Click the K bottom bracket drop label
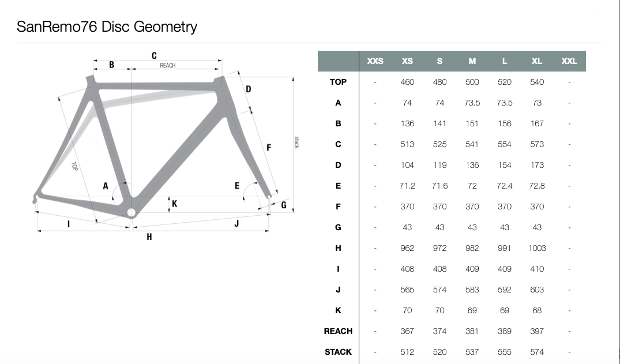Image resolution: width=620 pixels, height=364 pixels. (174, 204)
